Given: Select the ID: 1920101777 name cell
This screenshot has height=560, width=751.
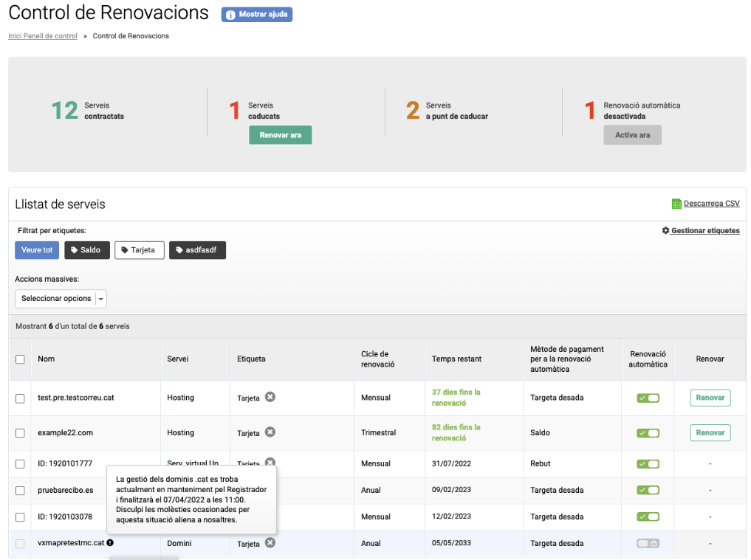Looking at the screenshot, I should point(65,464).
